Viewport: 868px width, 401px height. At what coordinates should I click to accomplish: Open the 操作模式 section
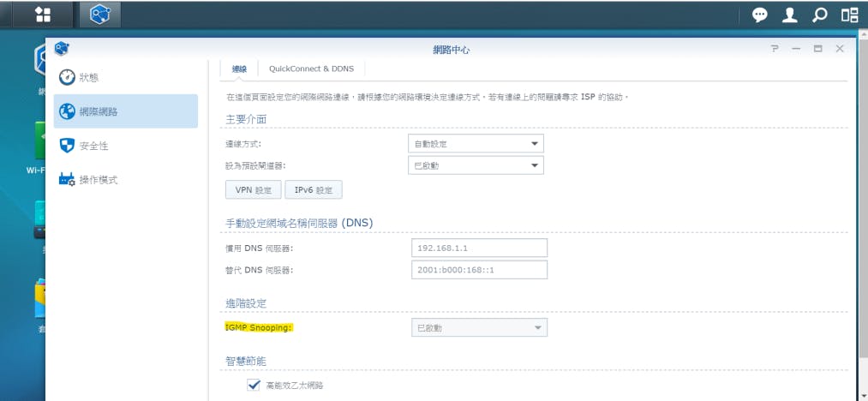click(x=126, y=180)
